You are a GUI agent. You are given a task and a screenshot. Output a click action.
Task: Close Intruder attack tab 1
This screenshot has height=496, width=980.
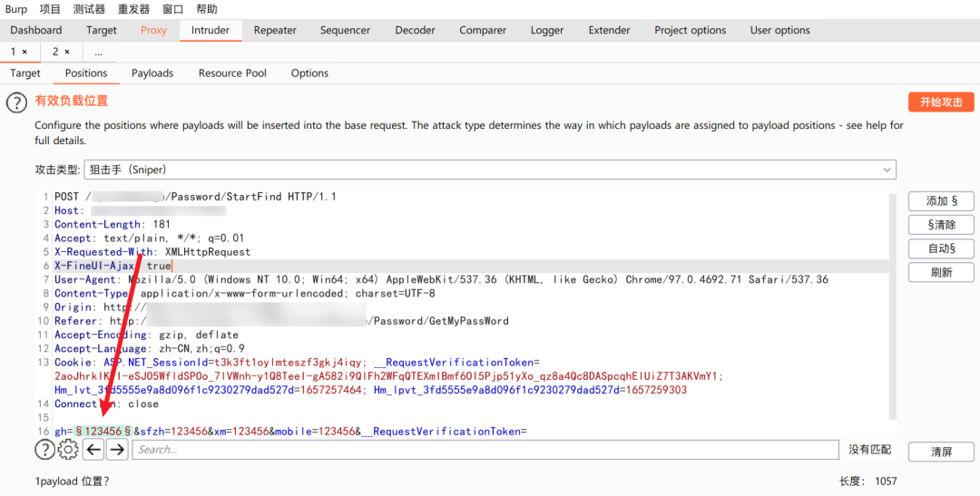(24, 52)
